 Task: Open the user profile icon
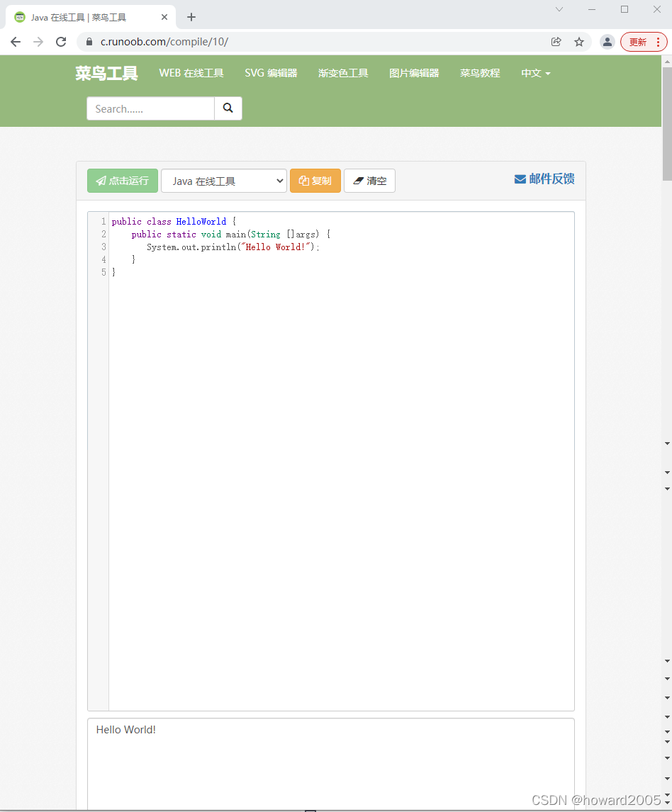[x=607, y=42]
